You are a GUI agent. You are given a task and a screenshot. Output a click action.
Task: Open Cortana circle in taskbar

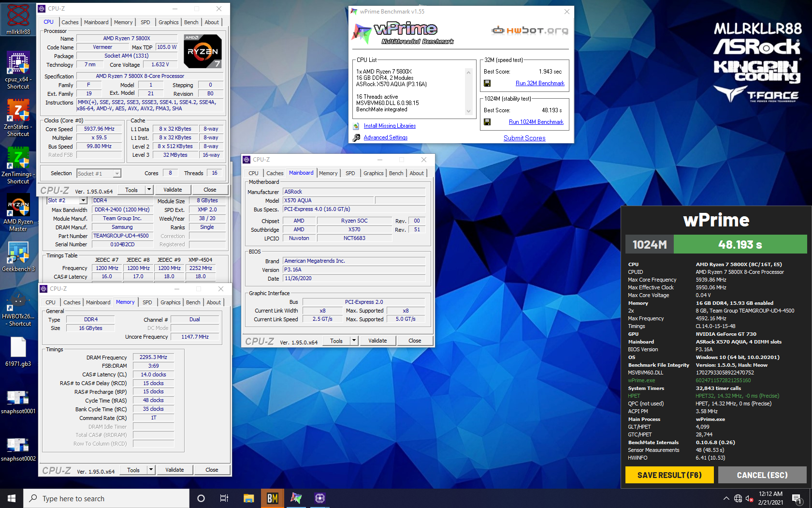[x=201, y=498]
